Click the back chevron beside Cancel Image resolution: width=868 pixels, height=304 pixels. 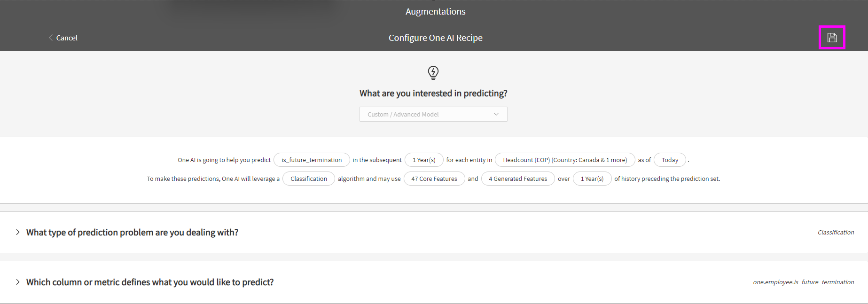pyautogui.click(x=51, y=38)
